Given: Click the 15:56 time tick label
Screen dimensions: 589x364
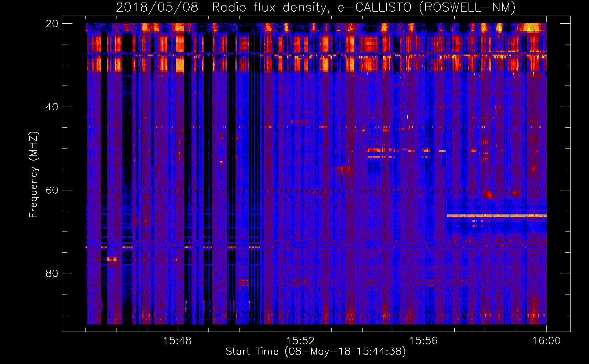Looking at the screenshot, I should point(423,341).
